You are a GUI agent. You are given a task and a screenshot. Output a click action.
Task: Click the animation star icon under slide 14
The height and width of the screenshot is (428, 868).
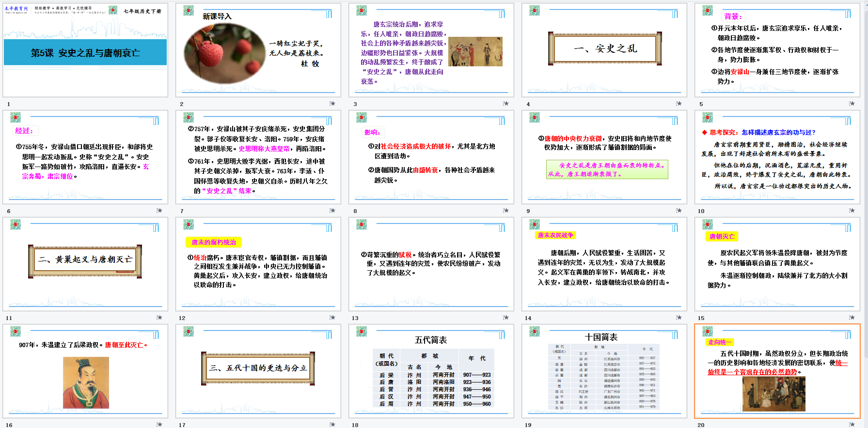679,318
